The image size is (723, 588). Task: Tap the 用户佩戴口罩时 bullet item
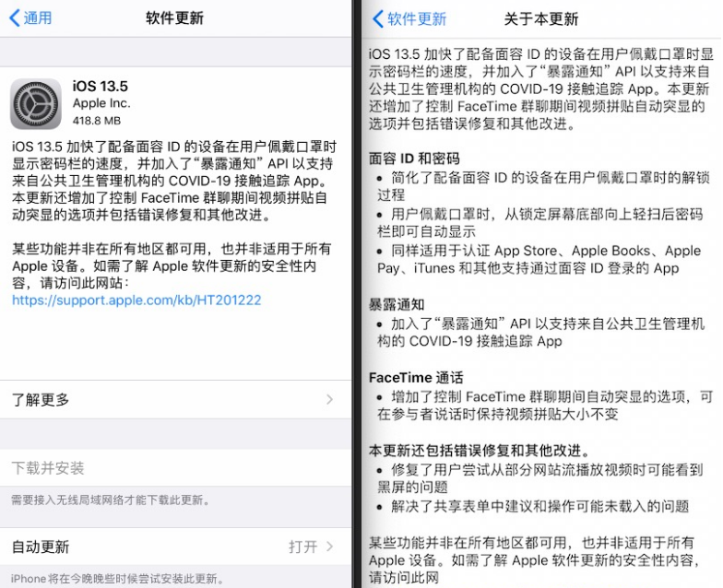point(540,223)
